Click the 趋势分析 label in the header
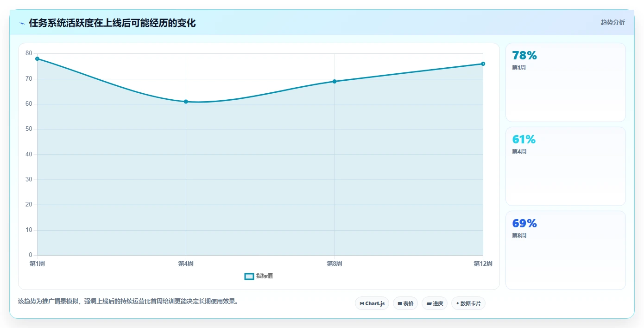Image resolution: width=644 pixels, height=328 pixels. tap(612, 22)
